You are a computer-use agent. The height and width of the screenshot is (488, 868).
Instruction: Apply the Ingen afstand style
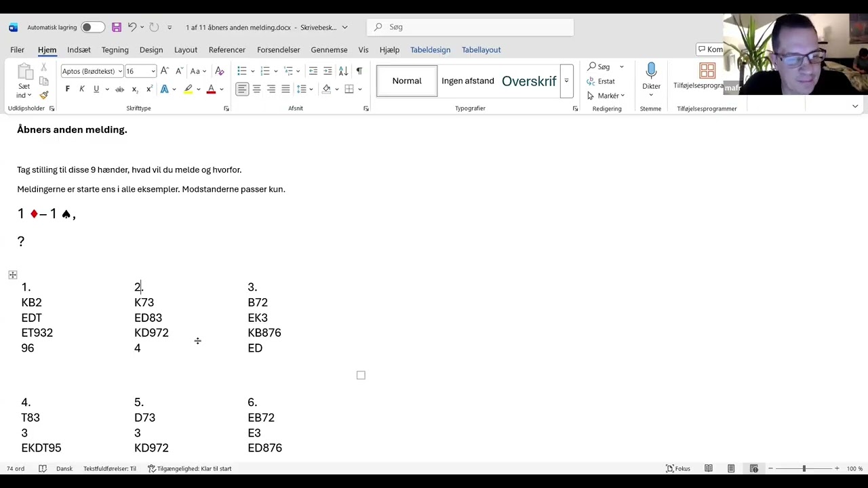468,81
